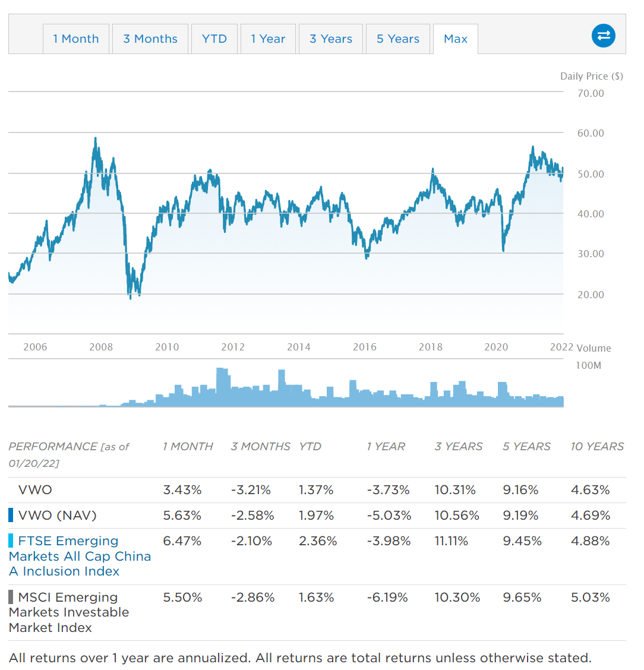Click the VWO (NAV) blue color marker
Image resolution: width=644 pixels, height=670 pixels.
(11, 515)
